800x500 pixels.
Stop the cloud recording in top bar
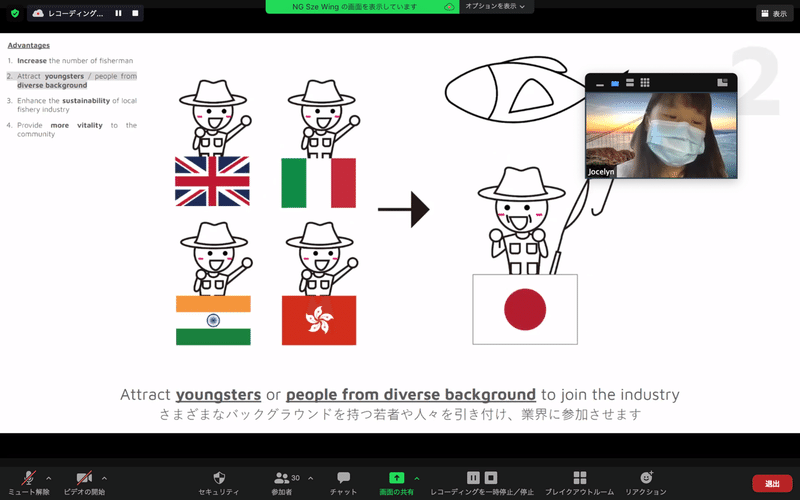pyautogui.click(x=135, y=13)
